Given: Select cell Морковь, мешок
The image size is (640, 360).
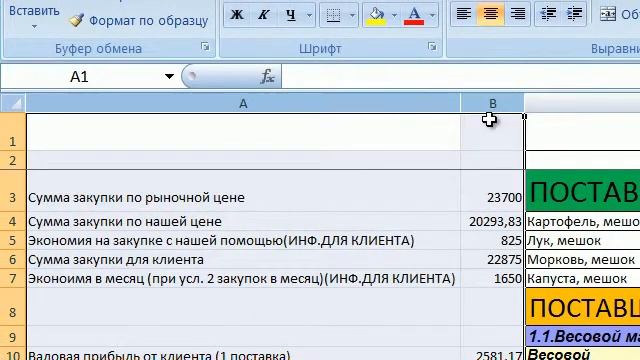Looking at the screenshot, I should [x=583, y=260].
